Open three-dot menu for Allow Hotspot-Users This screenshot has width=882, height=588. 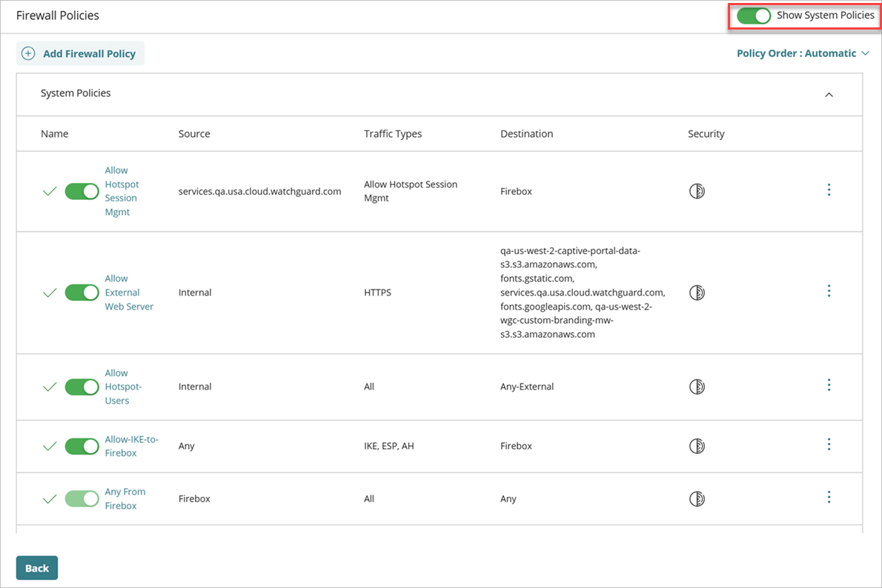point(829,384)
